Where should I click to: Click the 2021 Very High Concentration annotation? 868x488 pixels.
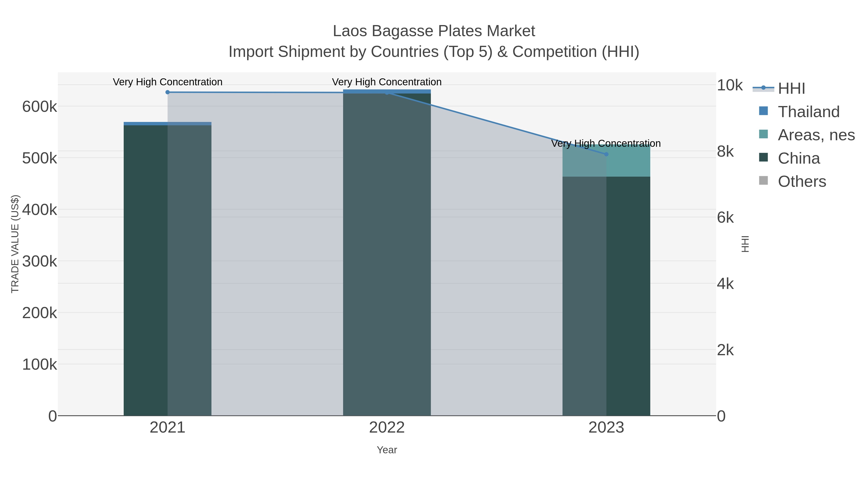pyautogui.click(x=168, y=82)
